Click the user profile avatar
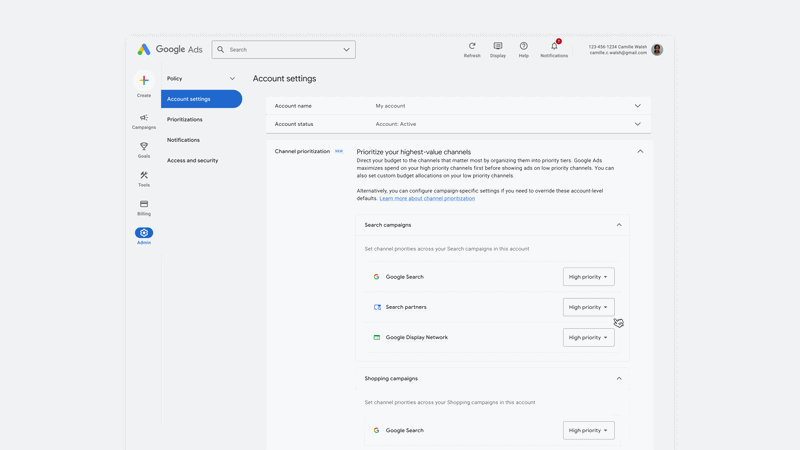Viewport: 800px width, 450px height. [657, 49]
